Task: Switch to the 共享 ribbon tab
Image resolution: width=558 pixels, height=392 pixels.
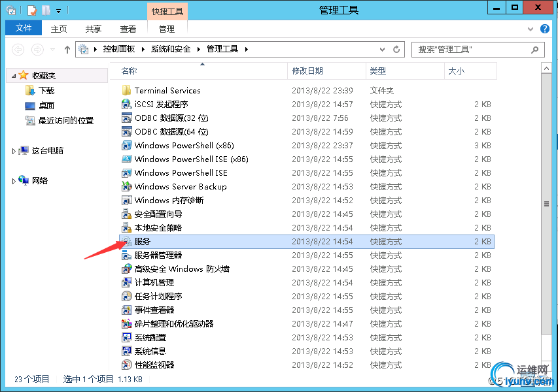Action: [94, 29]
